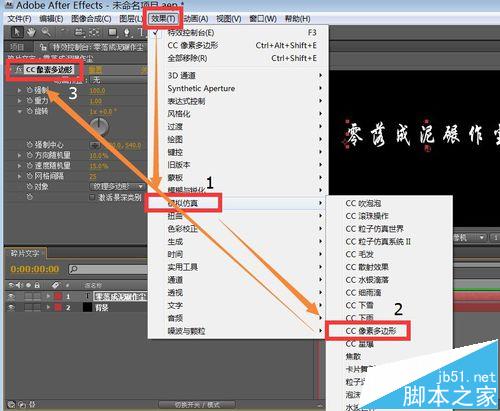Screen dimensions: 500x411
Task: Click stopwatch next to 速度随机量
Action: coord(30,166)
